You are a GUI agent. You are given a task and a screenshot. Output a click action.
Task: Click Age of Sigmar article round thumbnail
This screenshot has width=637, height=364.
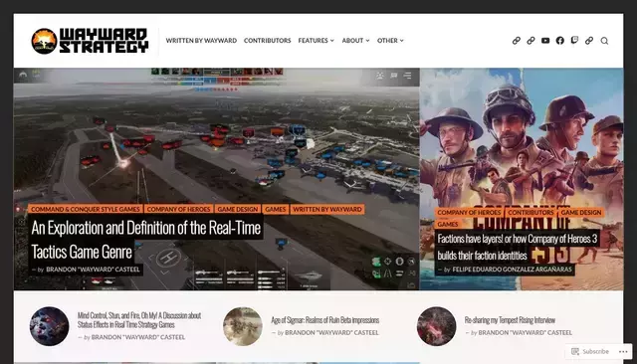[x=243, y=326]
